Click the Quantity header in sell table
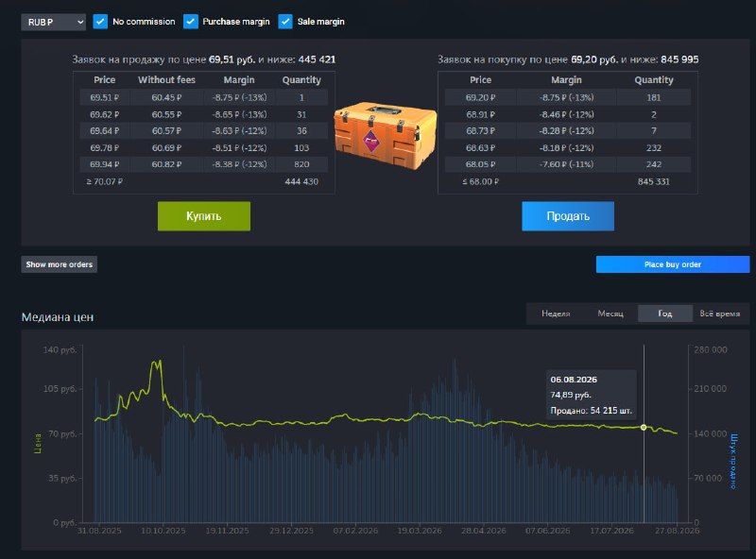 [x=301, y=80]
